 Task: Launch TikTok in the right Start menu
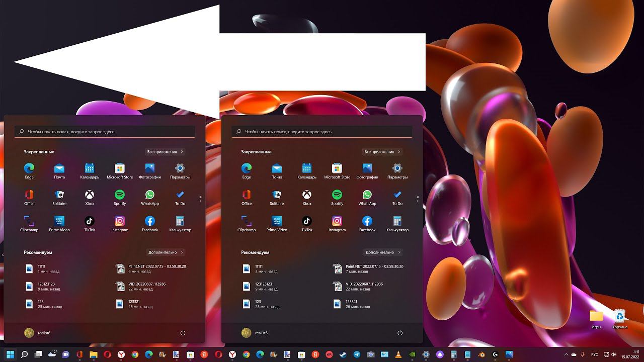pyautogui.click(x=307, y=224)
